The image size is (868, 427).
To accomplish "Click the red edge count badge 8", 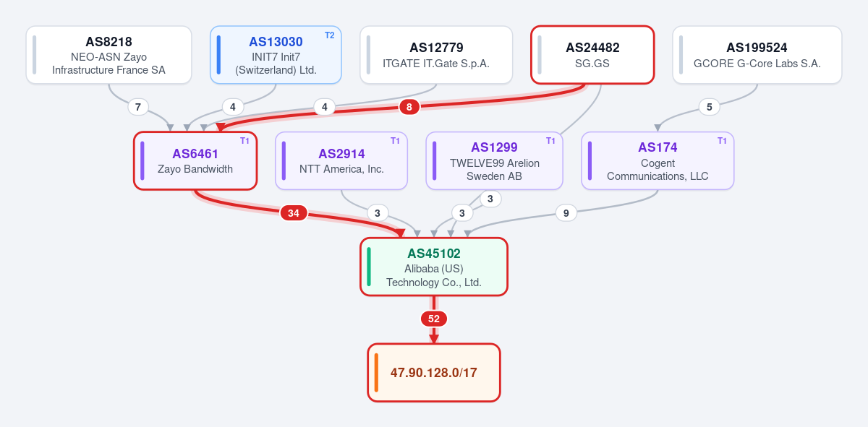I will tap(409, 107).
